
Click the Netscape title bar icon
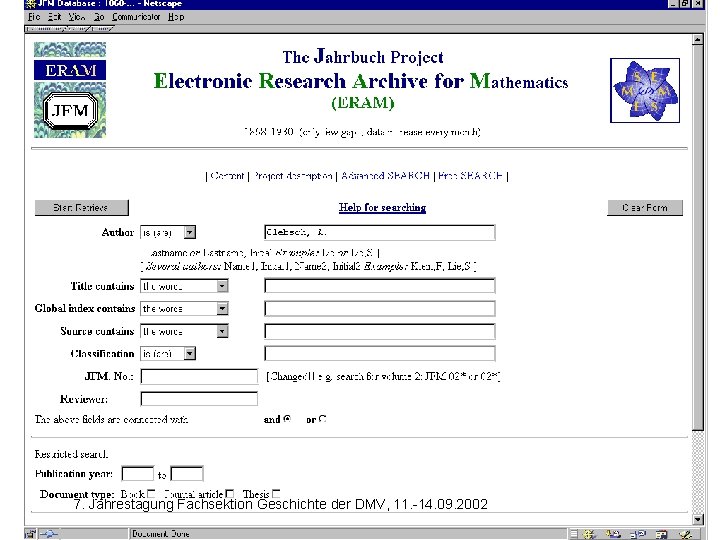tap(30, 4)
